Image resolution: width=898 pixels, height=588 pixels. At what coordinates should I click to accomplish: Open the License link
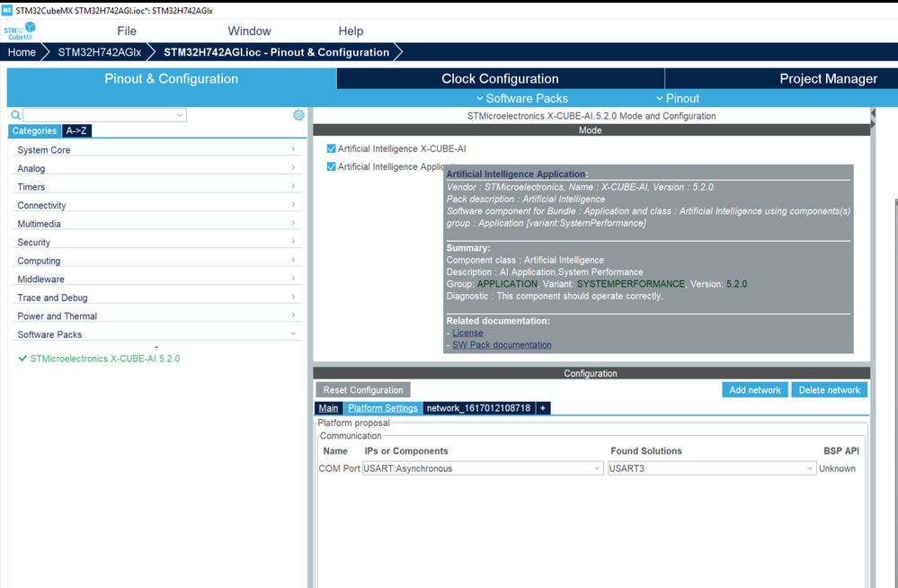(x=468, y=333)
